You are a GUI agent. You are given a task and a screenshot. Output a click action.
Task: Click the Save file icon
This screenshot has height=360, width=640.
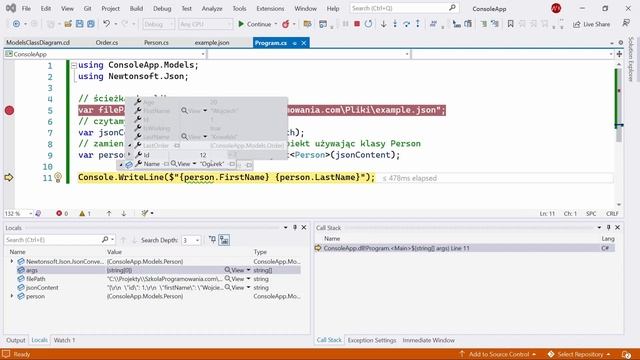click(x=80, y=24)
